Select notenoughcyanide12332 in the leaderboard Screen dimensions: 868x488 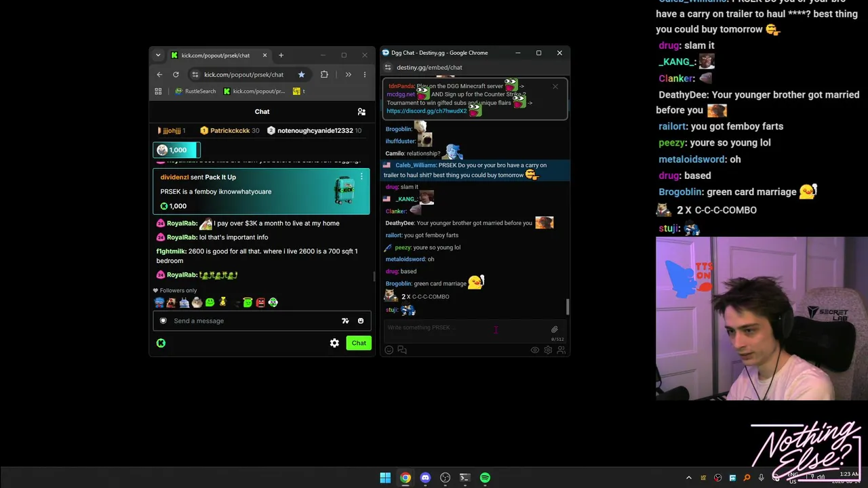[315, 130]
